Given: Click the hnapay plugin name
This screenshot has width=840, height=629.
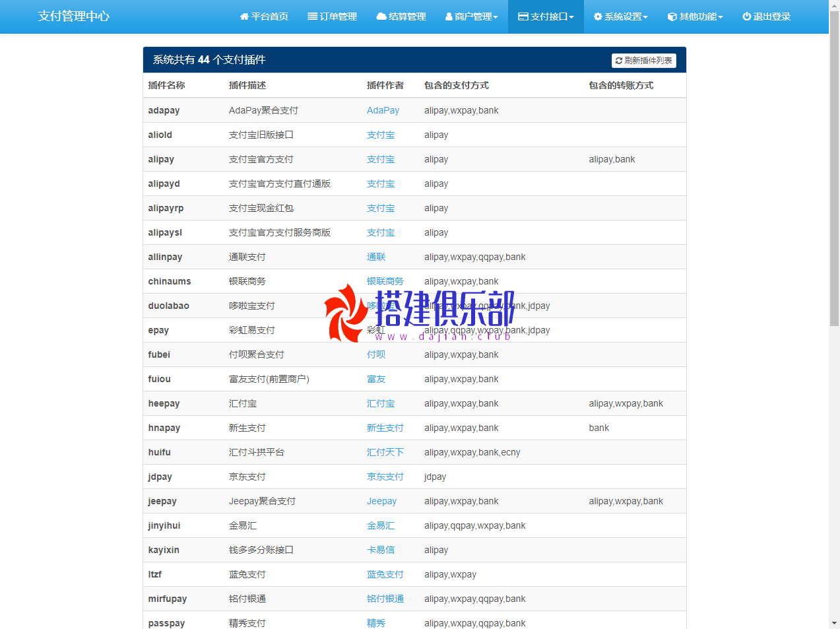Looking at the screenshot, I should click(x=164, y=428).
